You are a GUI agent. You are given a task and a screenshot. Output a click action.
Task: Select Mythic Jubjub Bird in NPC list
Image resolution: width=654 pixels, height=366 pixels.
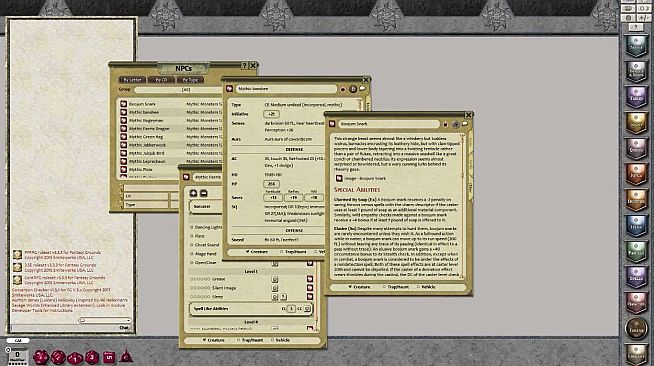click(146, 153)
